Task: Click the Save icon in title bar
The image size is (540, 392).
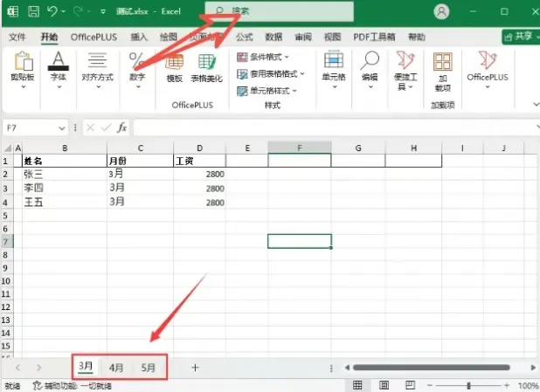Action: point(34,11)
